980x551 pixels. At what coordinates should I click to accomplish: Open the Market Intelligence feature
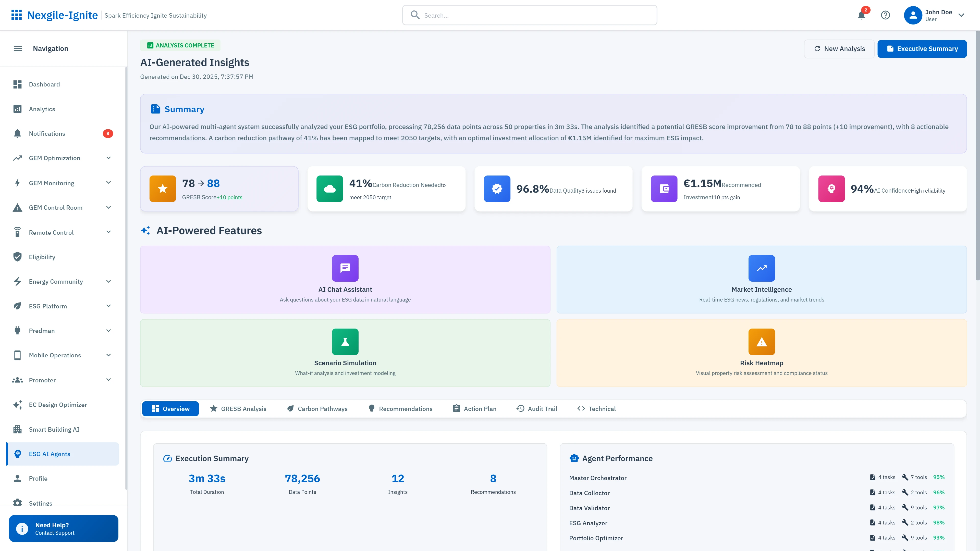pos(761,279)
